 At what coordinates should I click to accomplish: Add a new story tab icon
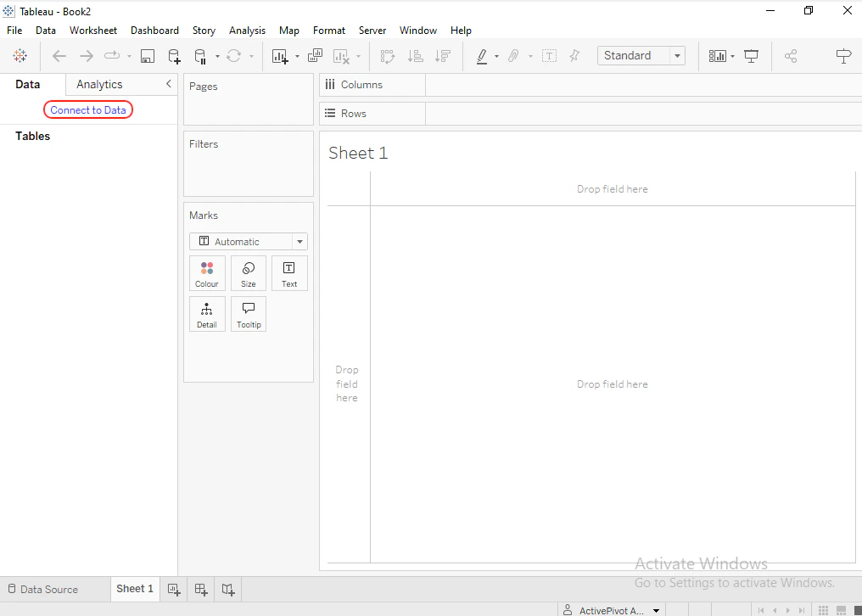pyautogui.click(x=228, y=590)
